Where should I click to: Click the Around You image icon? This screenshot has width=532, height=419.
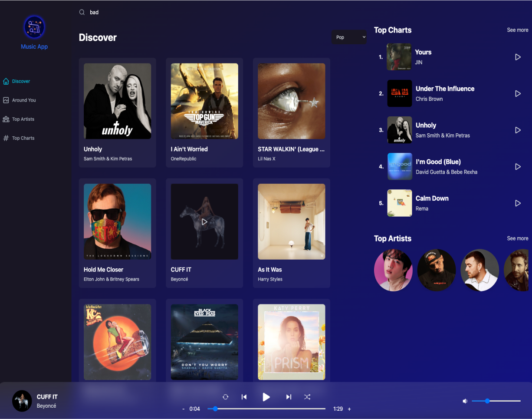coord(6,100)
